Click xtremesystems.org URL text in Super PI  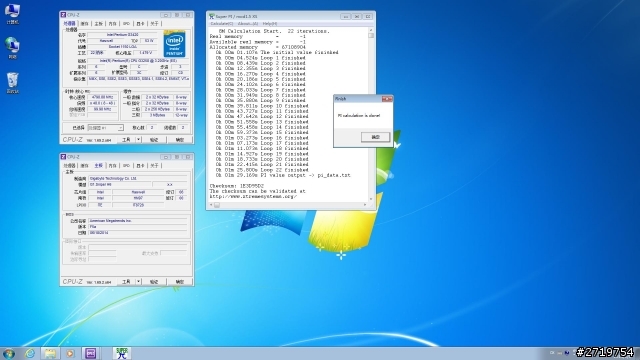(x=253, y=196)
